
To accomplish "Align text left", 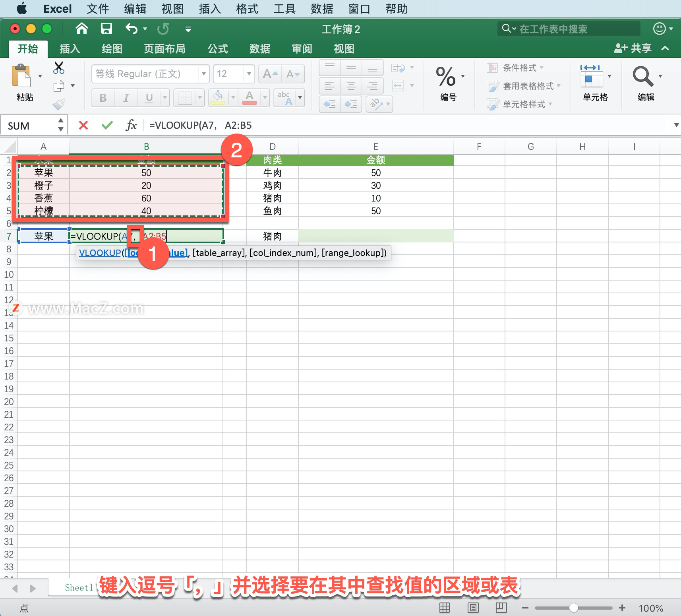I will coord(330,86).
